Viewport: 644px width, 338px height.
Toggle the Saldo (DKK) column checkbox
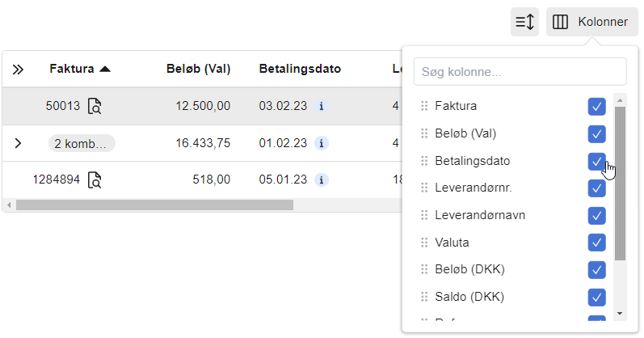[596, 297]
